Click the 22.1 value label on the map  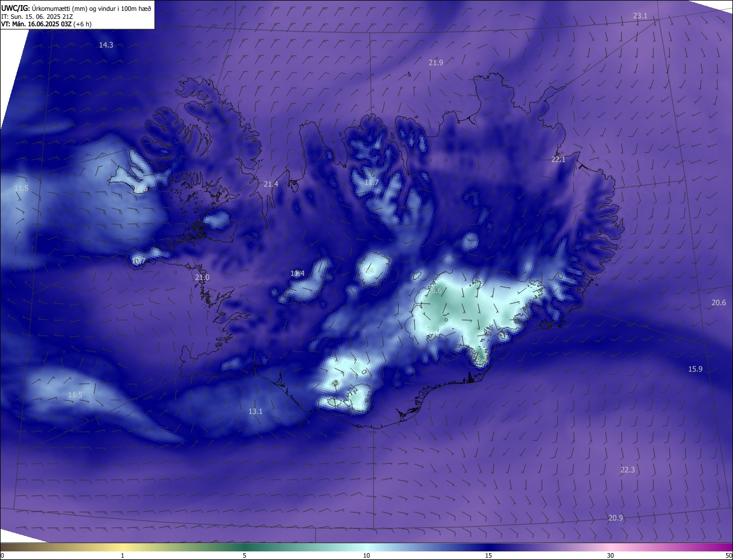558,159
